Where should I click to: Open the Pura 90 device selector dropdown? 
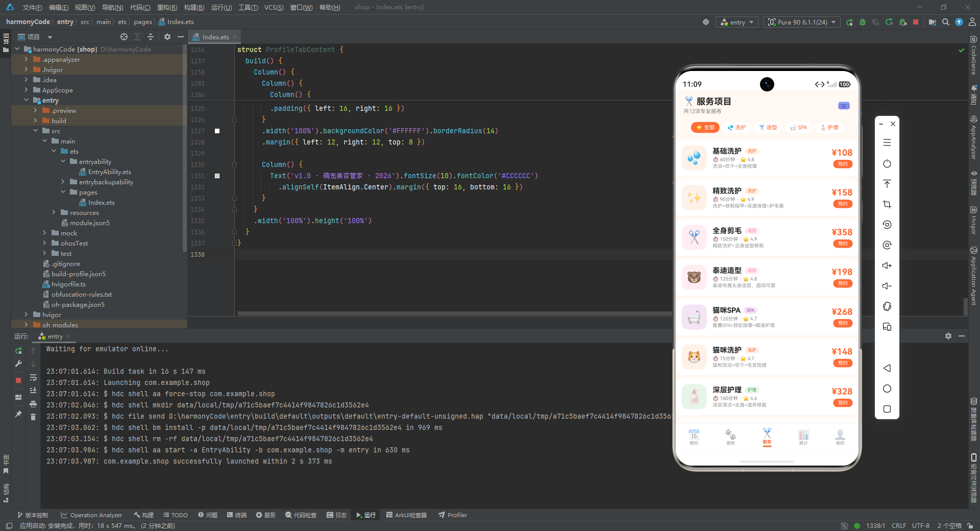pos(802,22)
